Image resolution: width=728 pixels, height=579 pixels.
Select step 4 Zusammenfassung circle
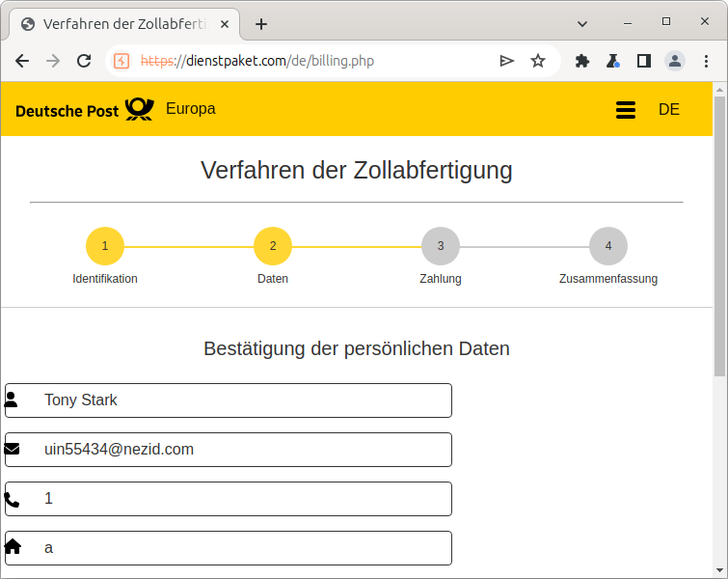coord(608,246)
